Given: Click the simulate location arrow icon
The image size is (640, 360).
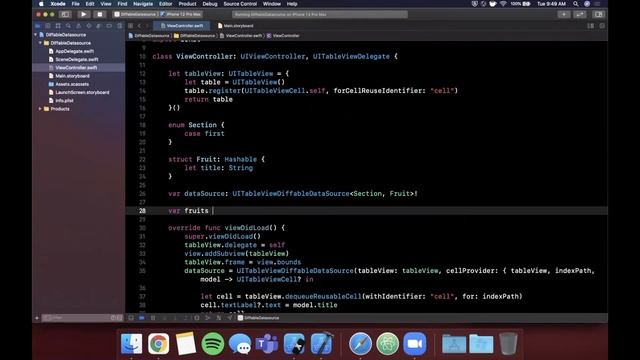Looking at the screenshot, I should [x=229, y=318].
